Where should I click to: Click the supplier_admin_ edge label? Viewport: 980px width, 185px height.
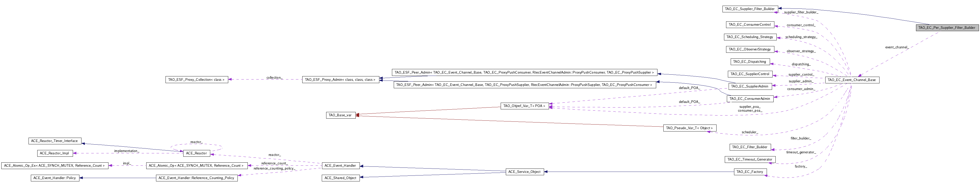(x=801, y=81)
